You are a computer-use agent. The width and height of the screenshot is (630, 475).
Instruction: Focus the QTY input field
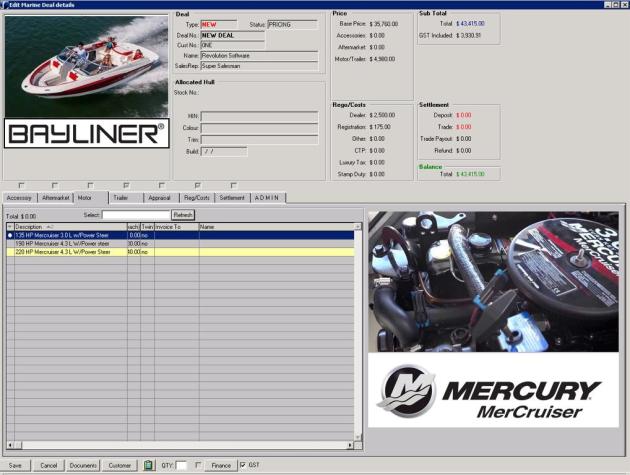pos(181,465)
